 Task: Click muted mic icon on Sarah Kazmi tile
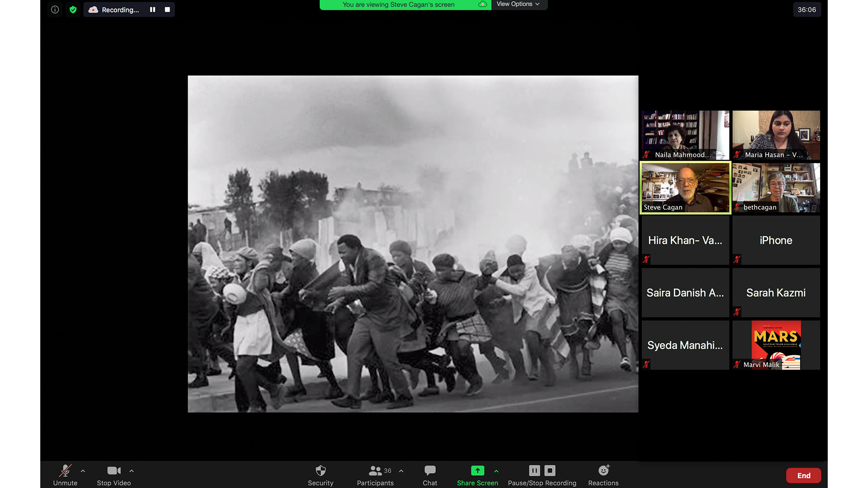point(737,312)
